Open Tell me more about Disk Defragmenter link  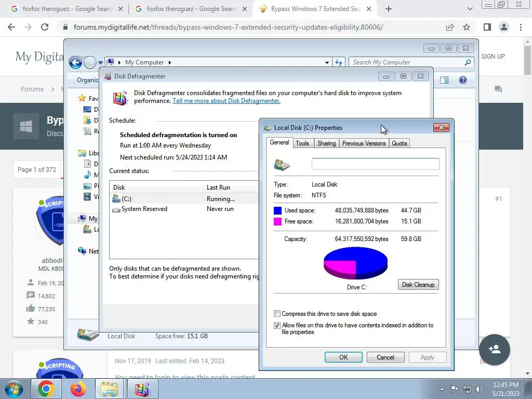227,101
